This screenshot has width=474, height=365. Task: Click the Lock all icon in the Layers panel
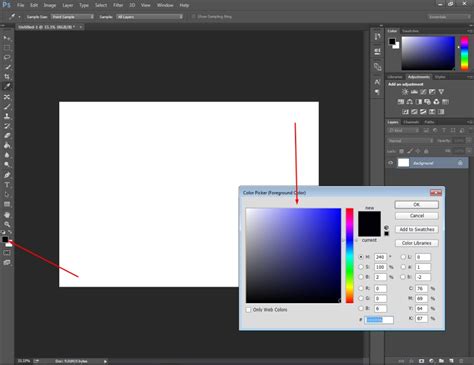point(426,151)
